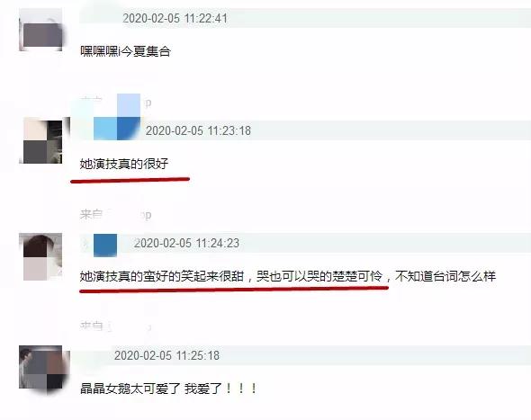Click the text 不知道台词怎么样

[445, 276]
